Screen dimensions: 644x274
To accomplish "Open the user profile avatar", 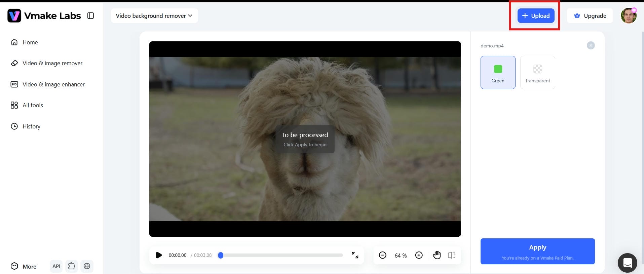I will (629, 16).
